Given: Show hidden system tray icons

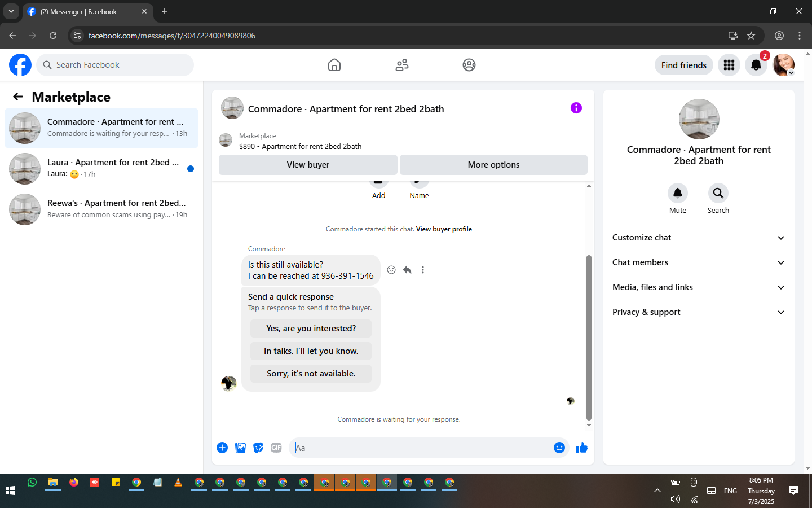Looking at the screenshot, I should (657, 491).
